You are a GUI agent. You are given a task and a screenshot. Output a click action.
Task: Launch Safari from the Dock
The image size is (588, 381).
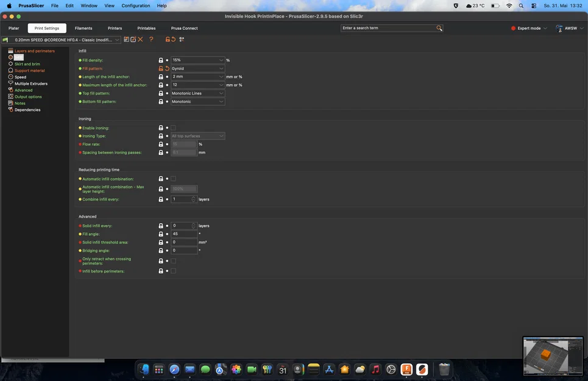pyautogui.click(x=174, y=369)
